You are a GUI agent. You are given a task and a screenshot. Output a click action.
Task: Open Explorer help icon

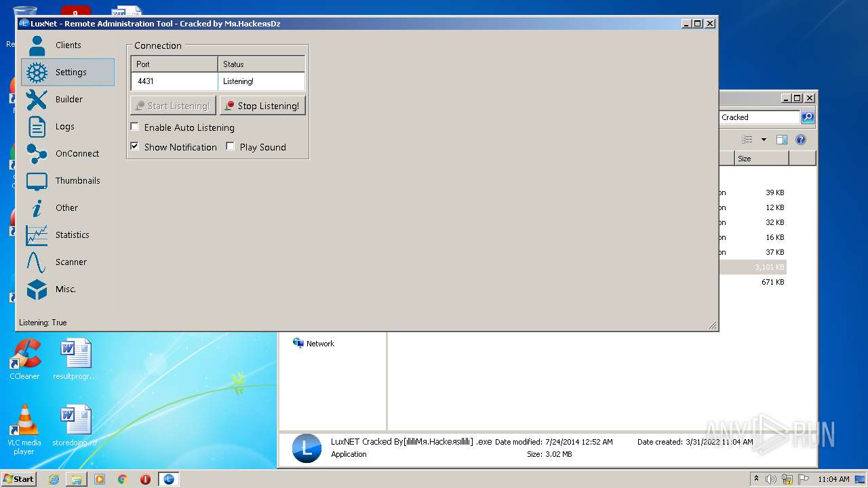click(801, 140)
